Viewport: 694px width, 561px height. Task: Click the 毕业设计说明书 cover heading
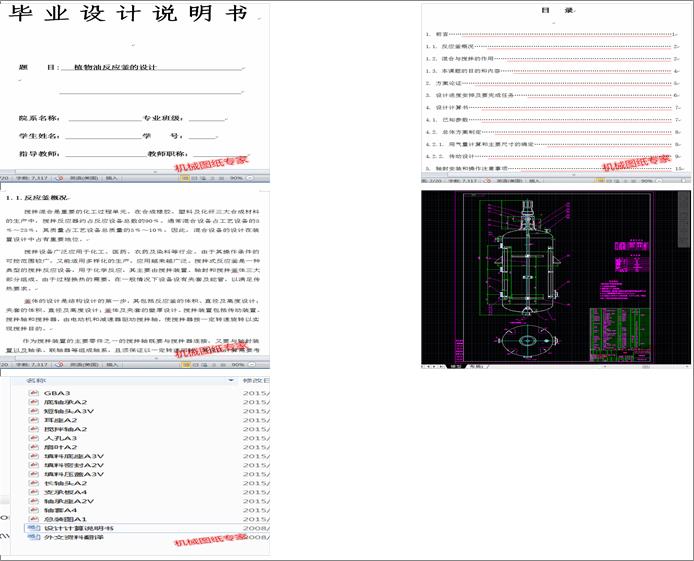[x=128, y=13]
